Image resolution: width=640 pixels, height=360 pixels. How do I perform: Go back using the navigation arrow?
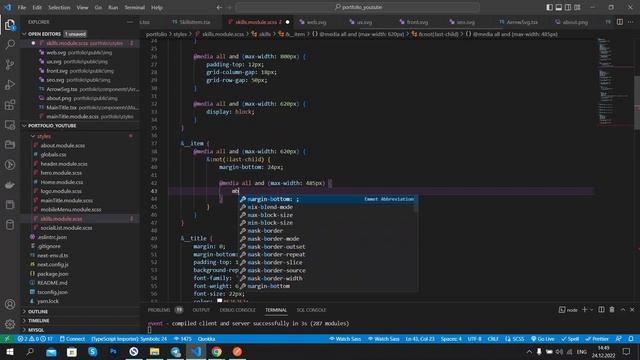point(219,7)
